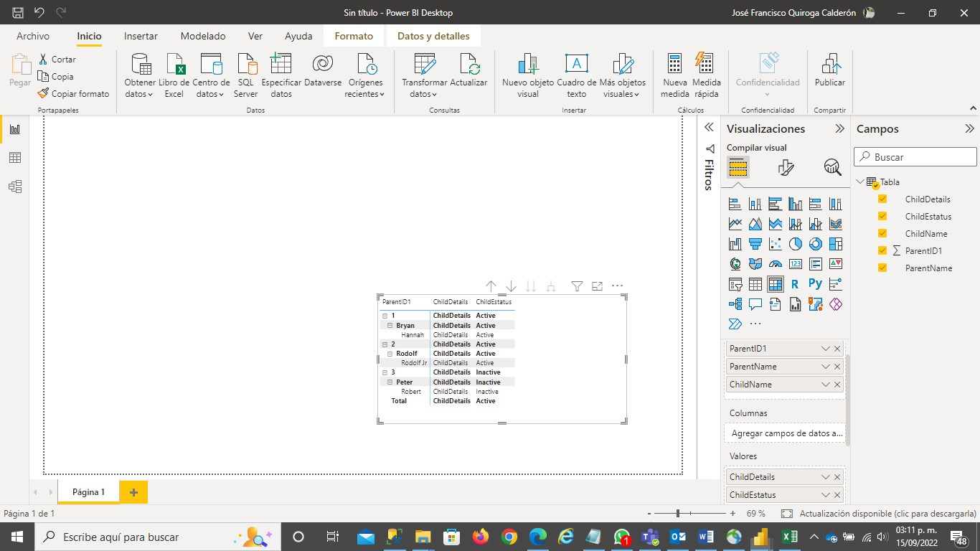Open the Datos y detalles tab

click(x=433, y=36)
